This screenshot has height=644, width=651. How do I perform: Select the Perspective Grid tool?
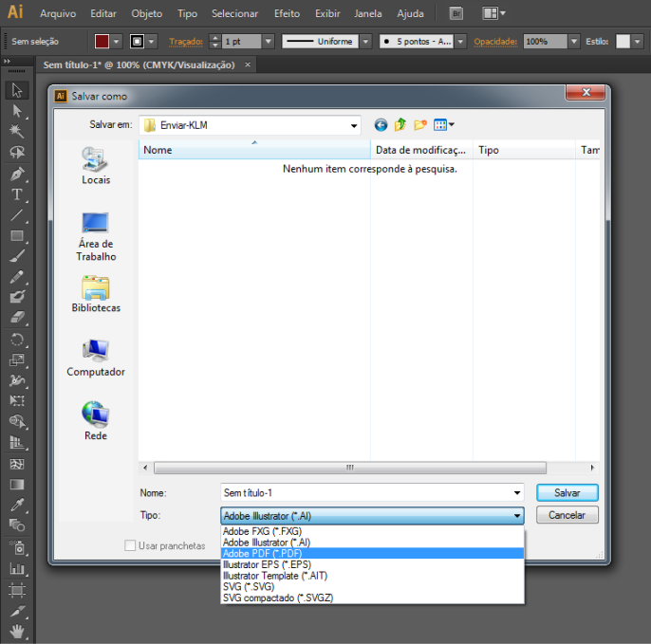[x=17, y=443]
